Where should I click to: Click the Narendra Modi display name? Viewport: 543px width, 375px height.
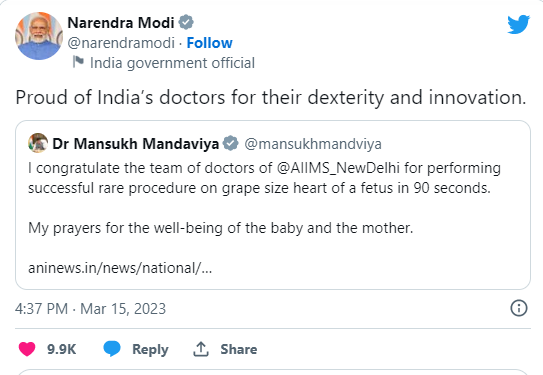(x=121, y=23)
